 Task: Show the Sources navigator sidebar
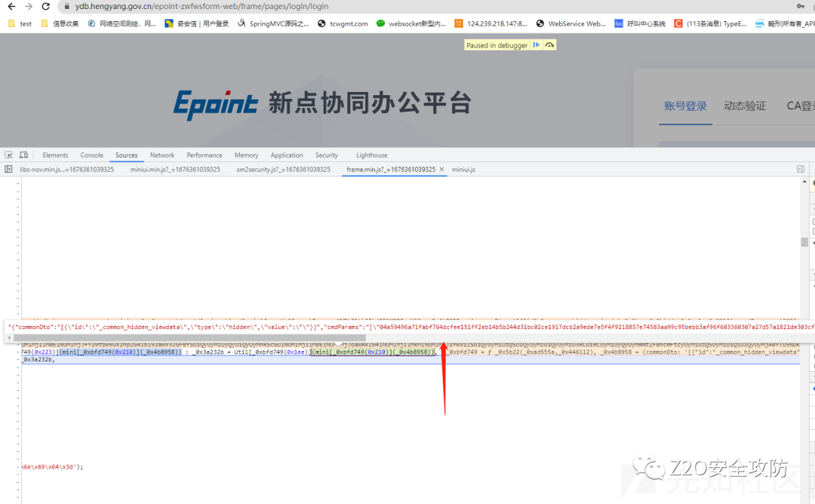point(8,170)
